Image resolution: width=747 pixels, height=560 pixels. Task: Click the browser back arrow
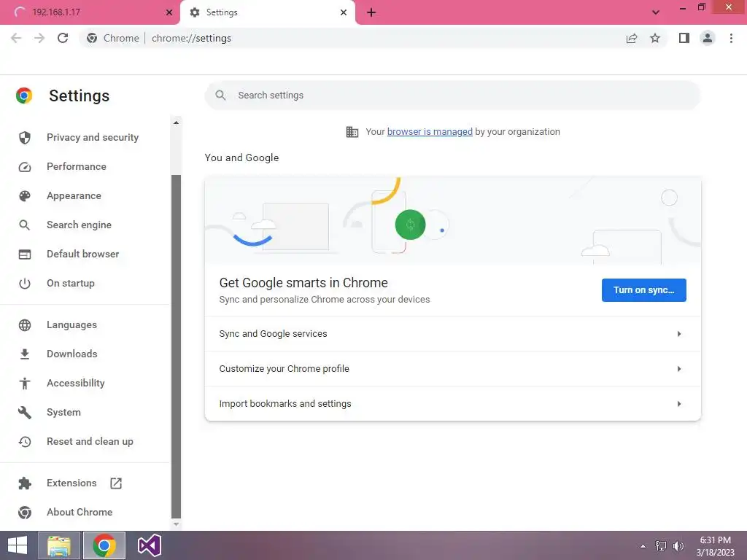[16, 38]
